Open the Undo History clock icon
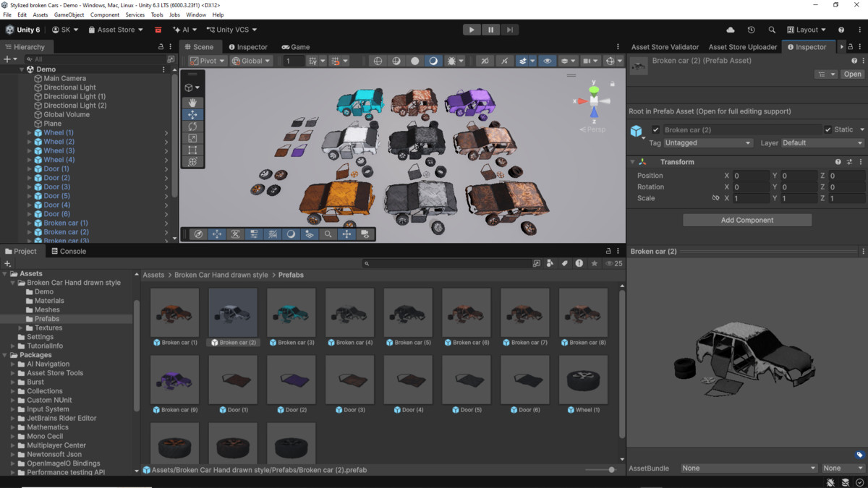 (751, 30)
